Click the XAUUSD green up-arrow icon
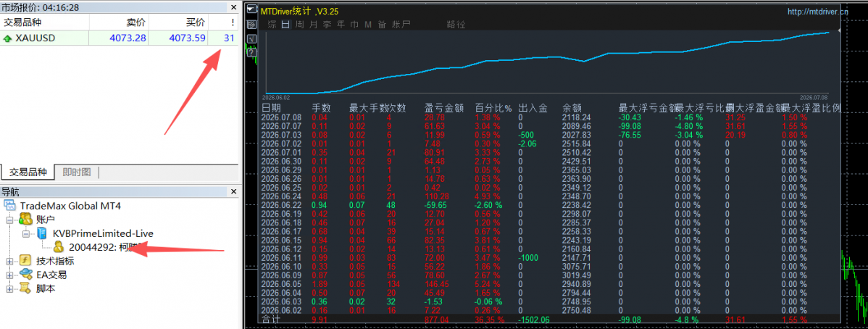 pyautogui.click(x=8, y=39)
